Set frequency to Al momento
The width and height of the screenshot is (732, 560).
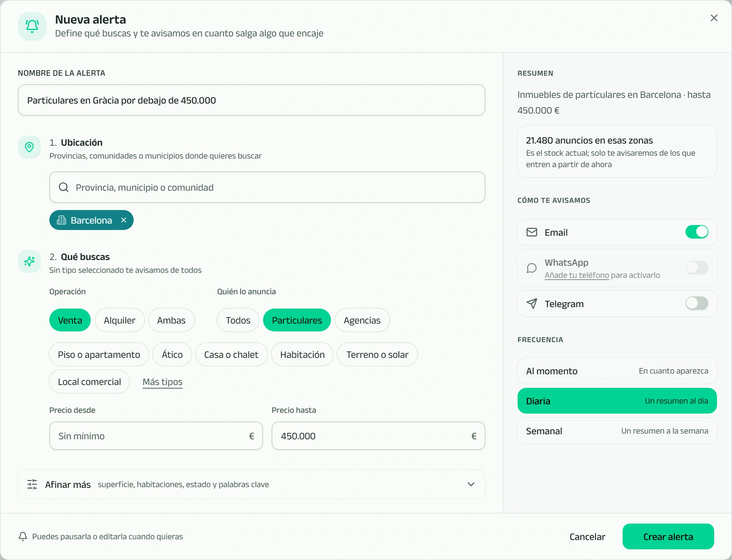point(617,371)
